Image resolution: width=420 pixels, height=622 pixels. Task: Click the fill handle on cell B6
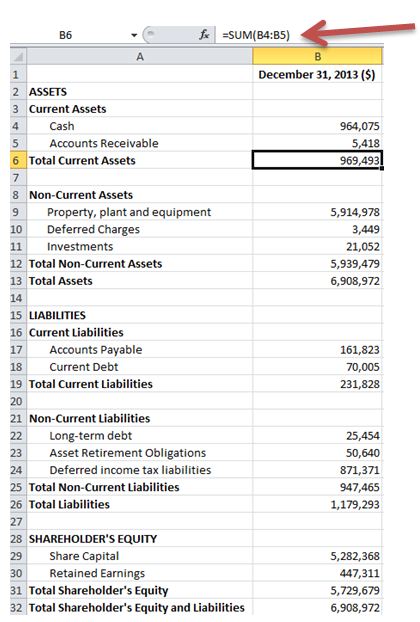pyautogui.click(x=382, y=169)
